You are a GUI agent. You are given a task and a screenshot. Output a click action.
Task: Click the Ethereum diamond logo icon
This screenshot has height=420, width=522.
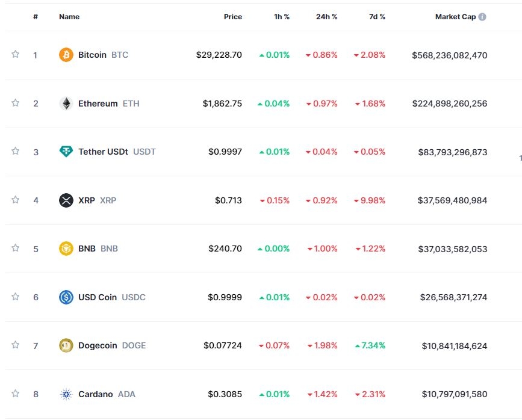66,103
